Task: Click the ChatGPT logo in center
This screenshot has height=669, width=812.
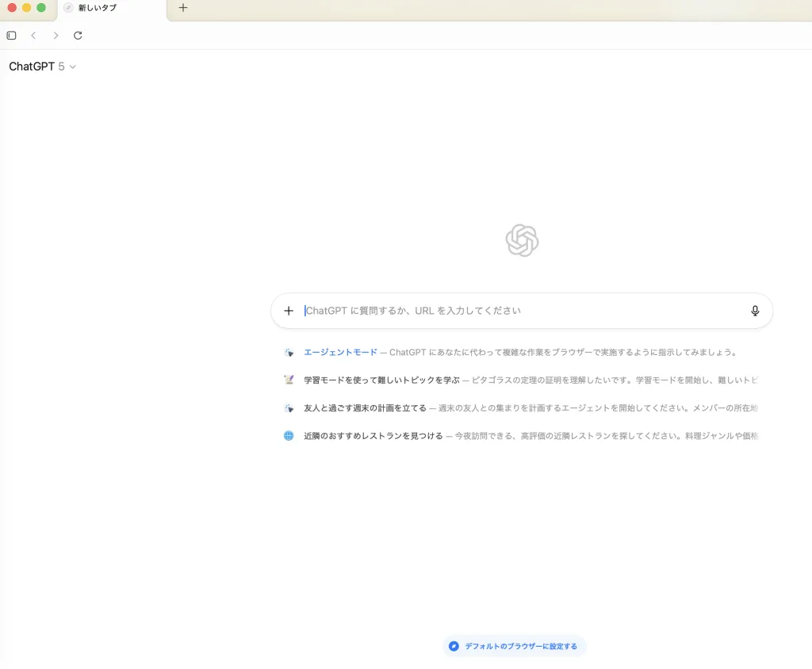Action: click(x=522, y=241)
